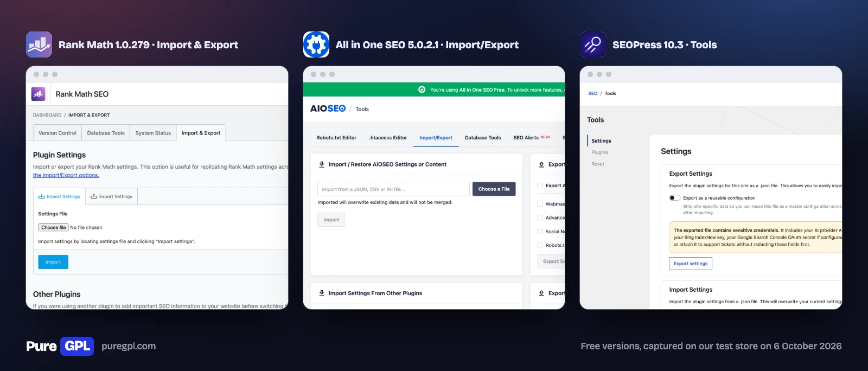Click the grey Import button in AIOSEO
The width and height of the screenshot is (868, 371).
(331, 220)
